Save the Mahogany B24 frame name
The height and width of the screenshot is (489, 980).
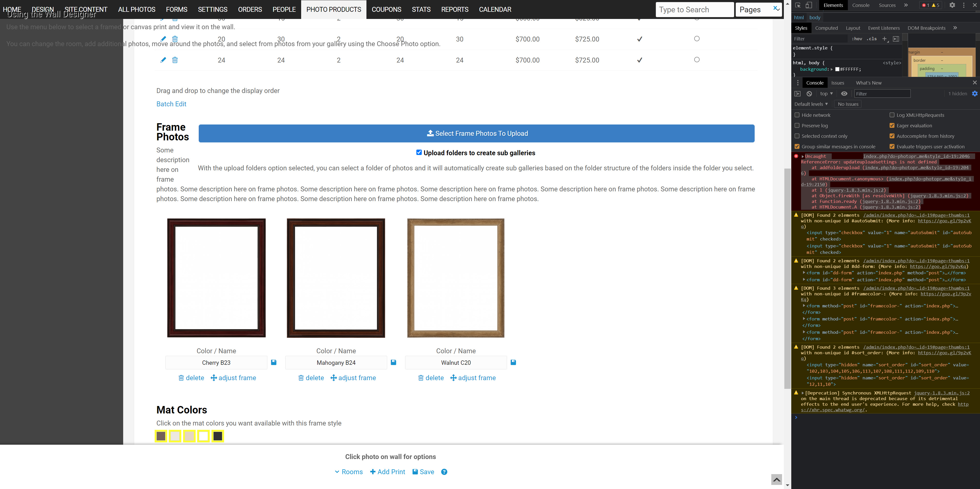pyautogui.click(x=393, y=362)
